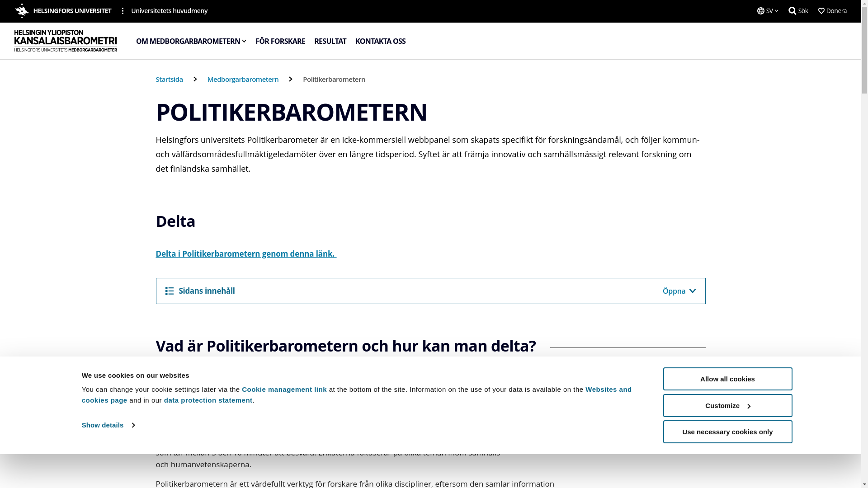Click the globe icon beside SV
This screenshot has height=488, width=868.
click(761, 11)
